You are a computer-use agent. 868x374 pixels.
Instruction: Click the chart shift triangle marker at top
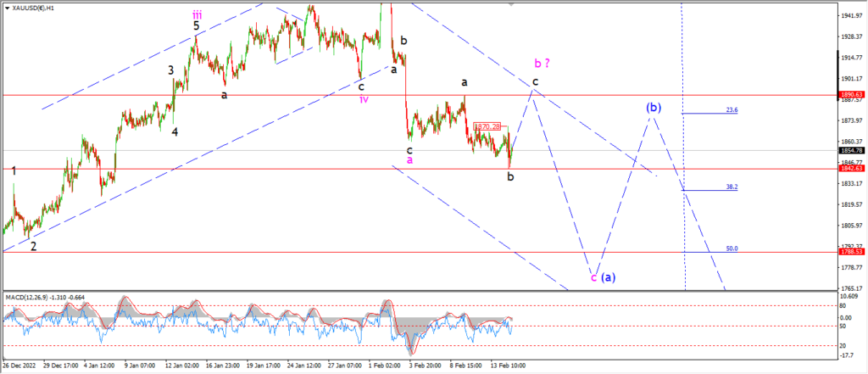click(x=511, y=4)
